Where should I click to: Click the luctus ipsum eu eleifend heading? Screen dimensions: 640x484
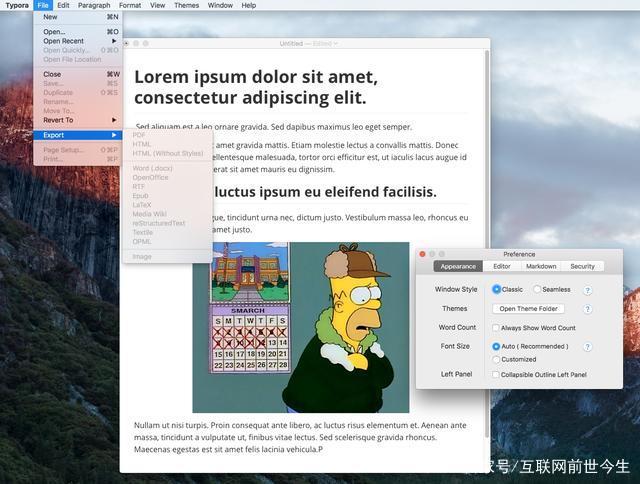(325, 191)
